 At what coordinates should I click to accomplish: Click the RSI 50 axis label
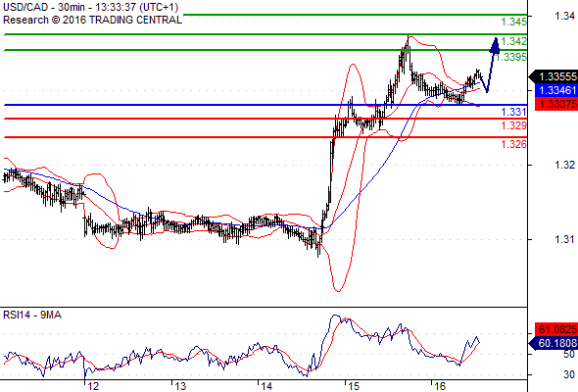pos(569,355)
